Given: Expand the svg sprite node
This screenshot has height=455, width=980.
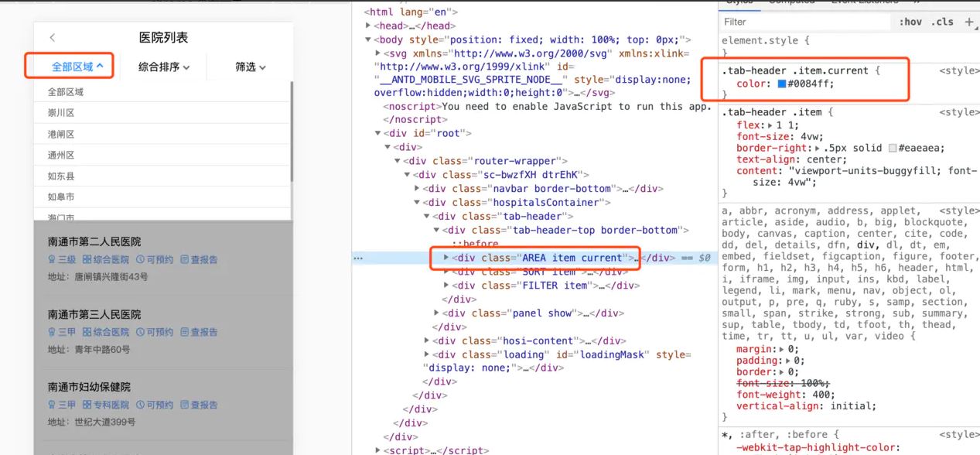Looking at the screenshot, I should tap(377, 53).
